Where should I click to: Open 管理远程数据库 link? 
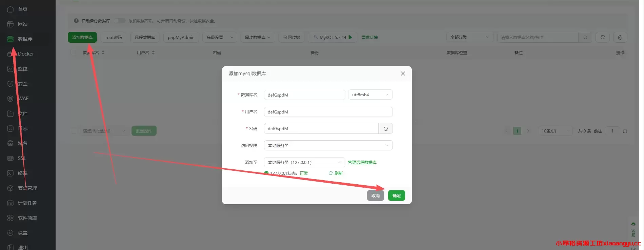pos(362,163)
